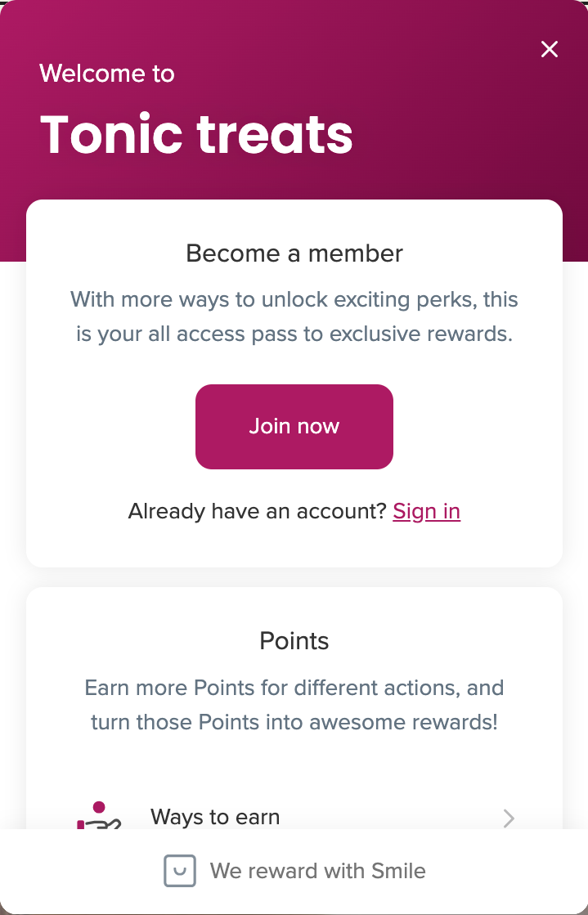Click the 'unlock exciting perks' description line
This screenshot has width=588, height=915.
pyautogui.click(x=294, y=299)
